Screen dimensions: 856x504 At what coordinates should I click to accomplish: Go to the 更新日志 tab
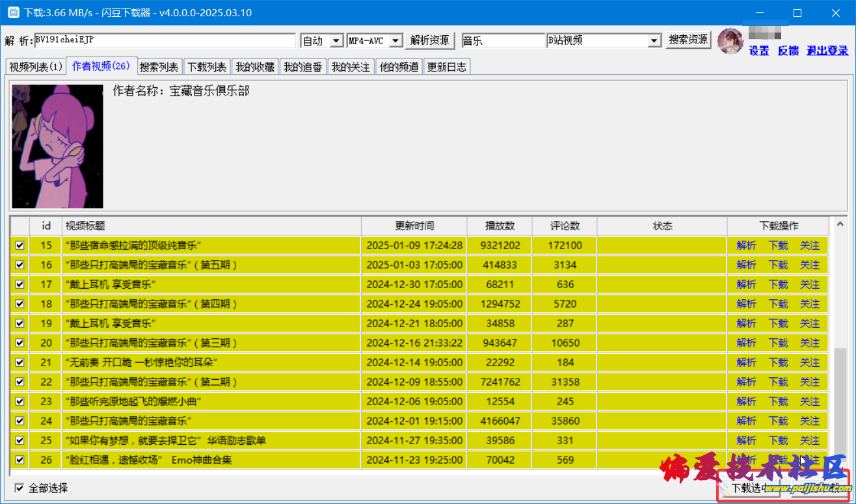click(446, 67)
